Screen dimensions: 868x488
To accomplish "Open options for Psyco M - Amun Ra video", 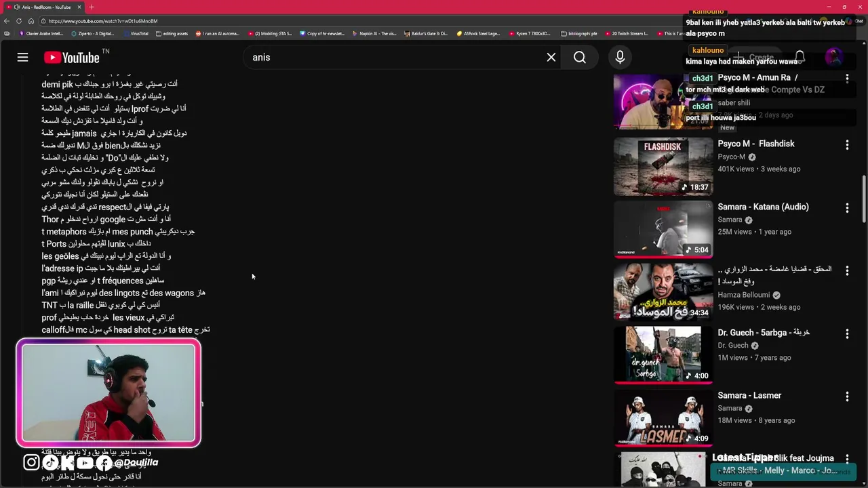I will (x=847, y=78).
